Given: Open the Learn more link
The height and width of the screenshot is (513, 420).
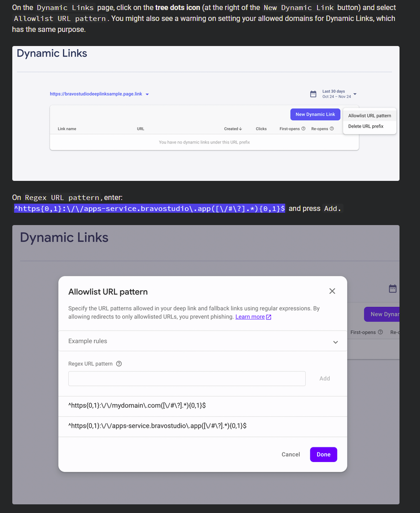Looking at the screenshot, I should point(253,317).
